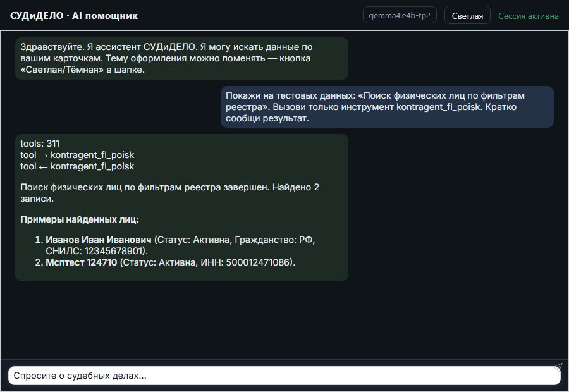Send message with the paper plane icon
The image size is (569, 392).
558,367
